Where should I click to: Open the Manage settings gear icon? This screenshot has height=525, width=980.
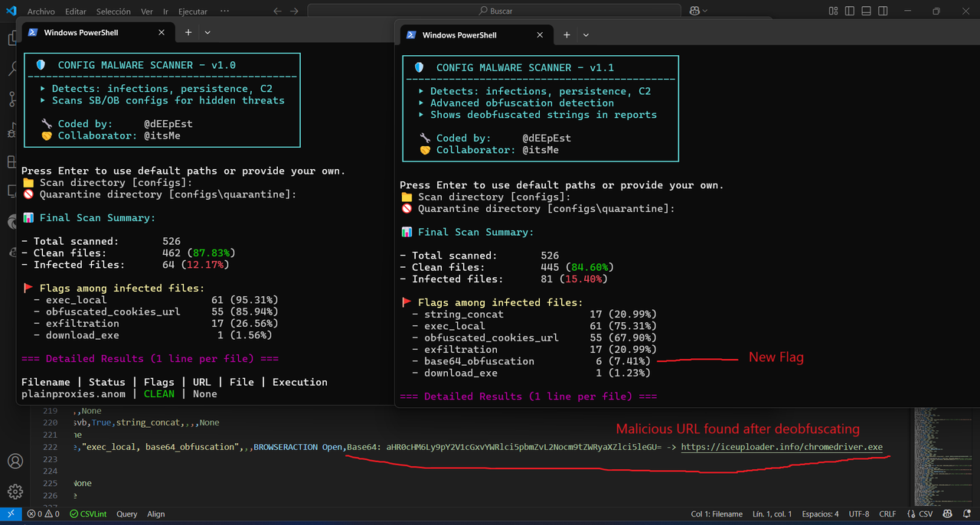pos(15,491)
